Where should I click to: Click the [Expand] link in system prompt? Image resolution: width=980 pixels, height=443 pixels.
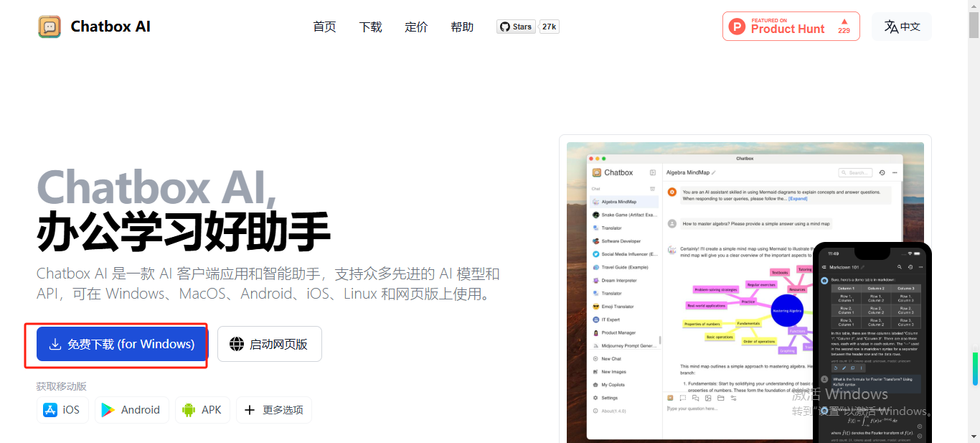(798, 198)
